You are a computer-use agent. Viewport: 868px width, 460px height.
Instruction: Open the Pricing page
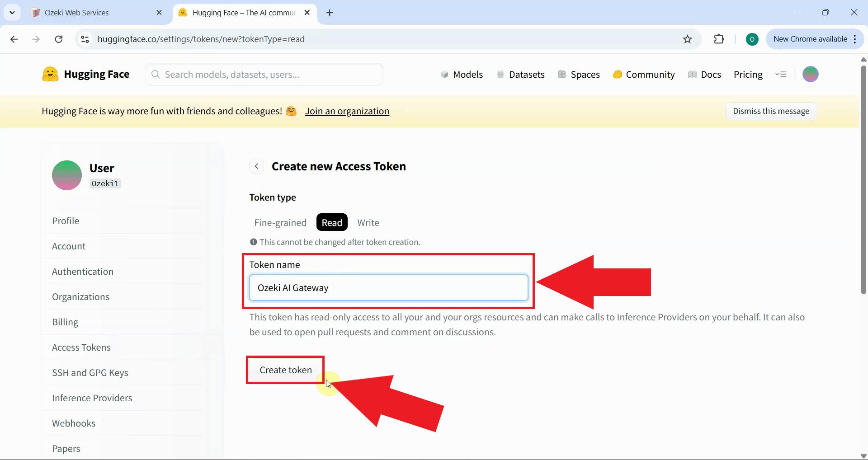(748, 74)
